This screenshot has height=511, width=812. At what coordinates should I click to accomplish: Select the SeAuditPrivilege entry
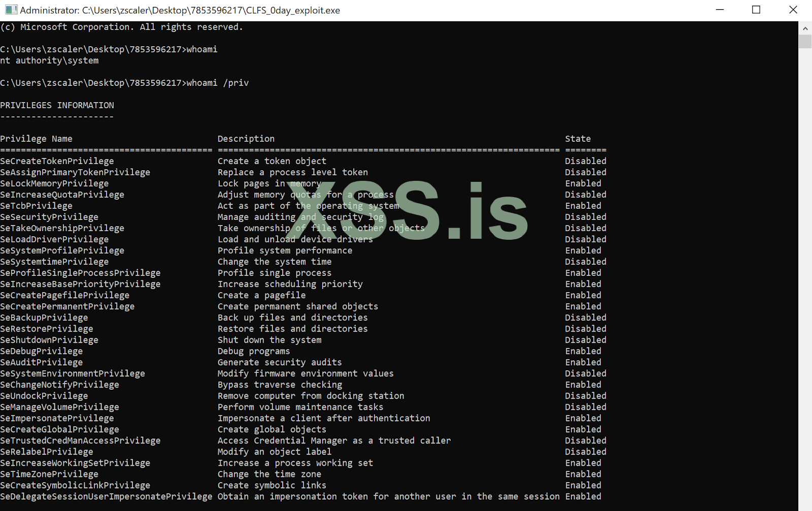pos(41,362)
